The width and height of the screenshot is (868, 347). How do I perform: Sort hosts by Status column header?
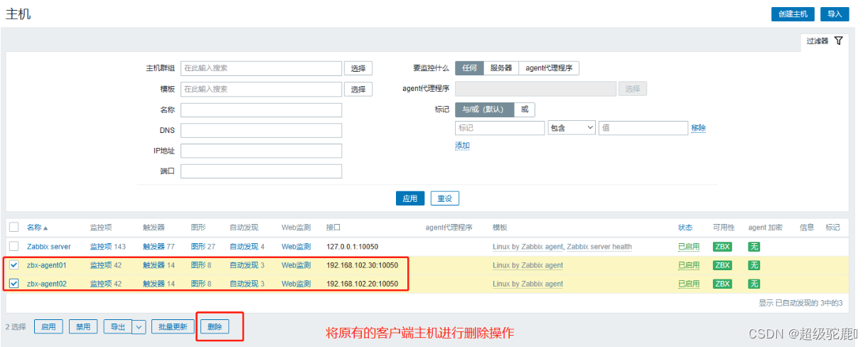[685, 228]
